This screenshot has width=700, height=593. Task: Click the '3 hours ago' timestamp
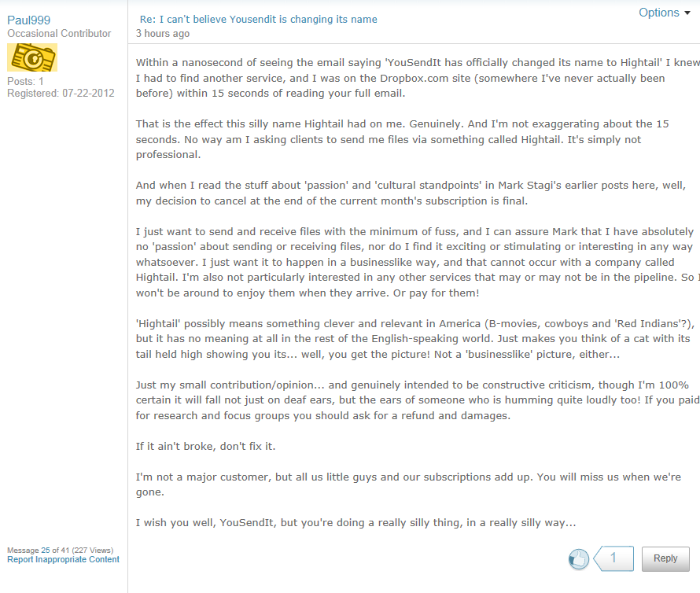pyautogui.click(x=162, y=34)
